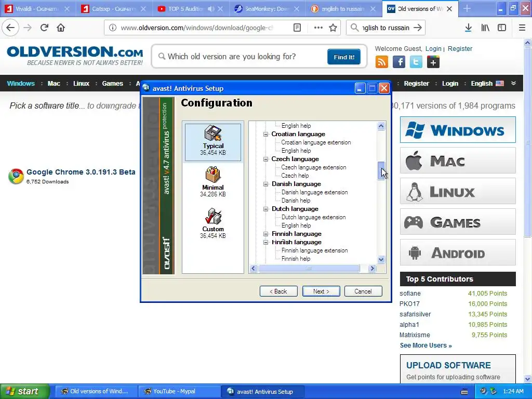Open the library icon
This screenshot has width=532, height=399.
click(485, 28)
